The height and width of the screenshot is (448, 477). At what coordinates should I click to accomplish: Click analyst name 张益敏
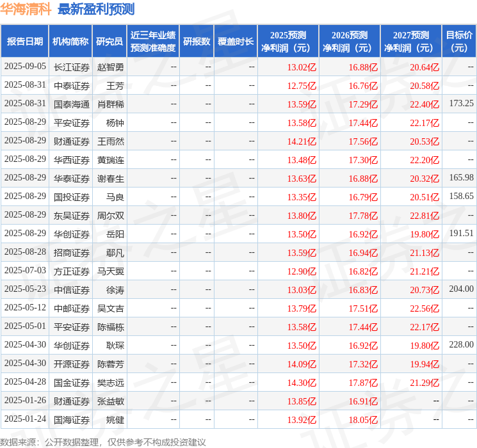[111, 401]
